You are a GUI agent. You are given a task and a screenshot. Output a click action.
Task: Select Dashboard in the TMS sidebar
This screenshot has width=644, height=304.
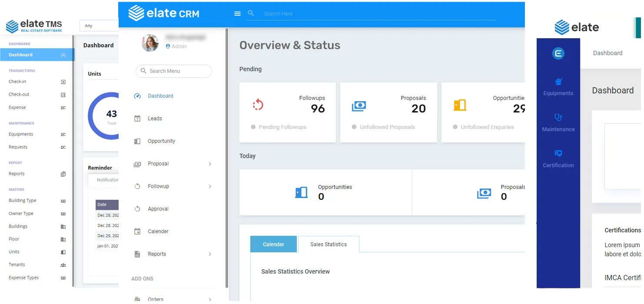pyautogui.click(x=37, y=55)
